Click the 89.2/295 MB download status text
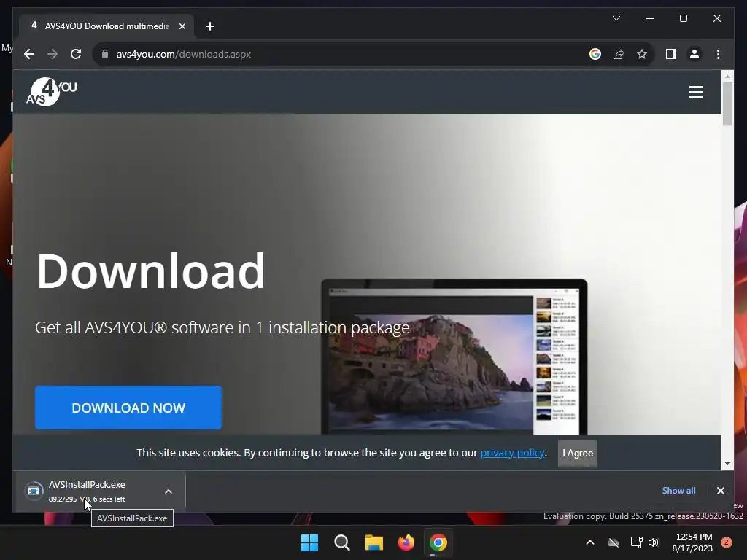Viewport: 747px width, 560px height. click(87, 499)
